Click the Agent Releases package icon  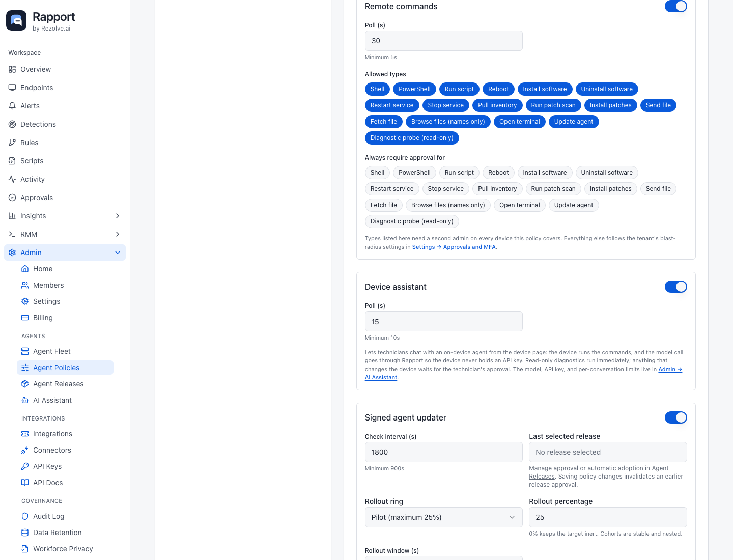[25, 384]
